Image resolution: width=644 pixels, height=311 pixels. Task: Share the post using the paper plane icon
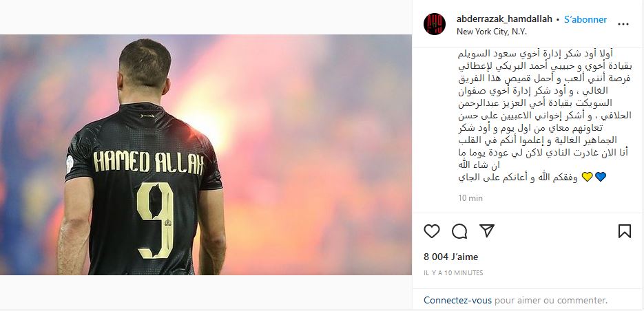pos(487,230)
